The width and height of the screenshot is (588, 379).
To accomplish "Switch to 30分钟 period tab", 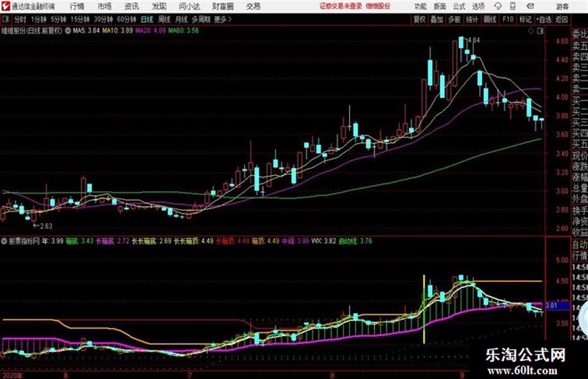I will (x=103, y=19).
